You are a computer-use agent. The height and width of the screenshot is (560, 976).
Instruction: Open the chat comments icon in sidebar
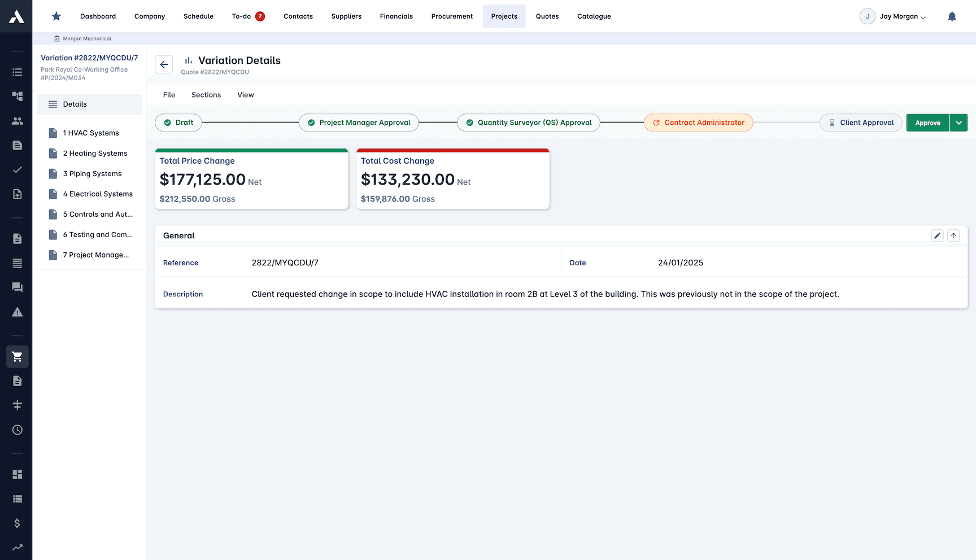click(17, 287)
